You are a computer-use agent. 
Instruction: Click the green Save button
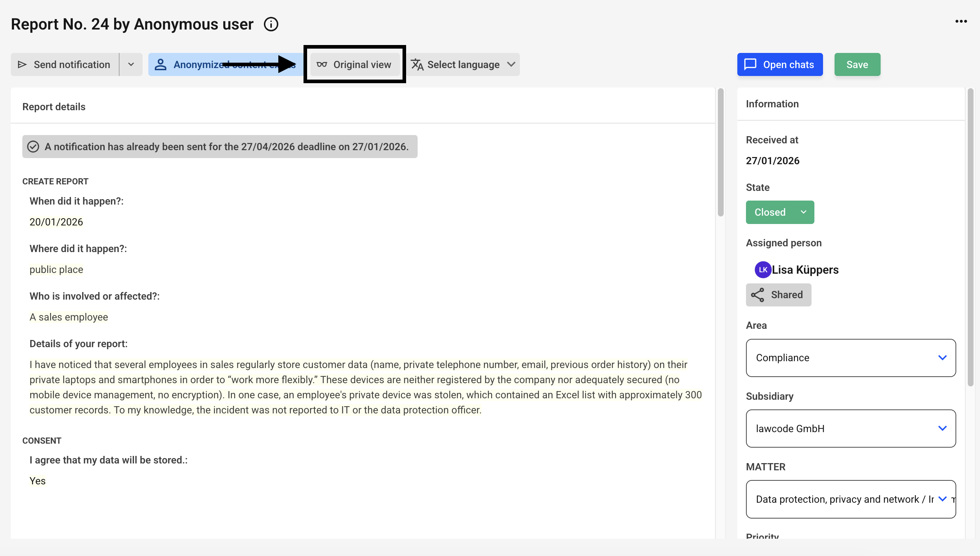[857, 64]
